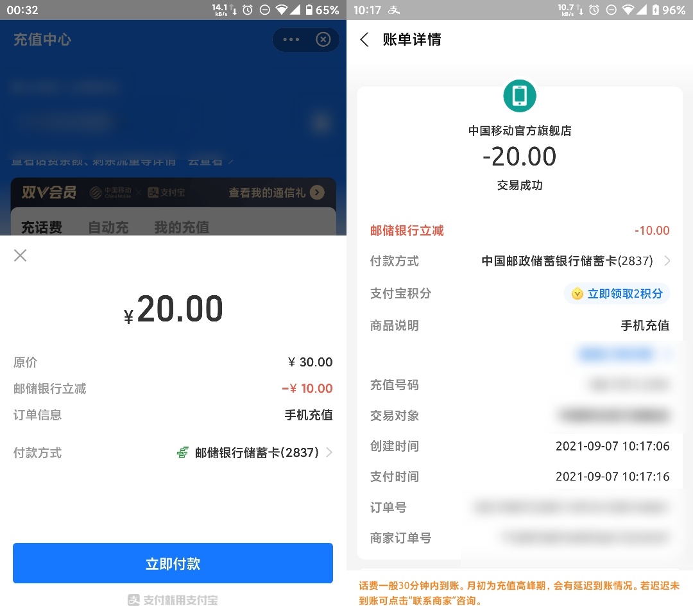Viewport: 693px width, 616px height.
Task: Tap the 立即付款 button
Action: coord(173,563)
